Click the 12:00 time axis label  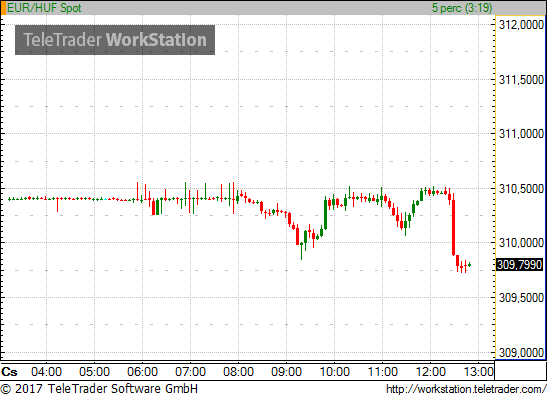tap(430, 372)
